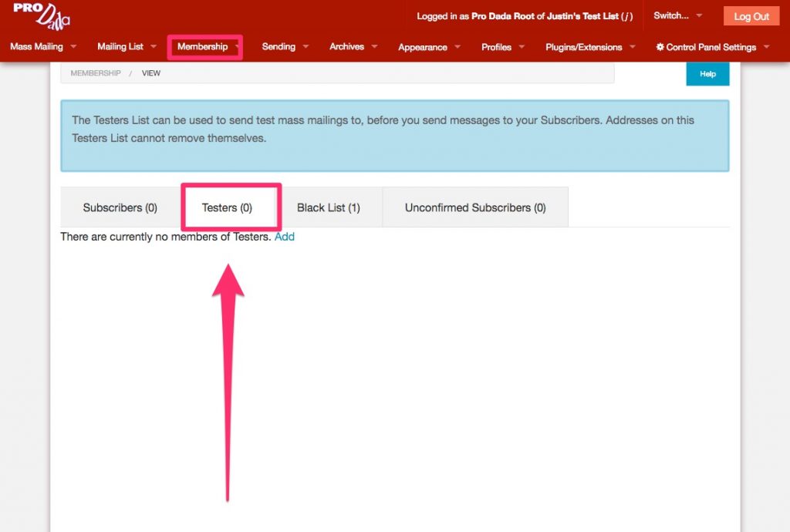This screenshot has height=532, width=790.
Task: Open the Switch... list dropdown
Action: coord(677,15)
